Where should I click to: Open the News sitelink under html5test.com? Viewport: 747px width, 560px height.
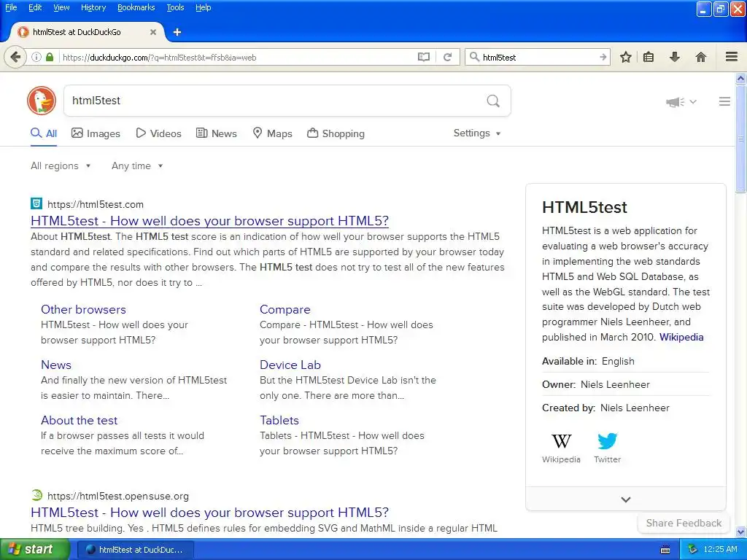coord(56,365)
